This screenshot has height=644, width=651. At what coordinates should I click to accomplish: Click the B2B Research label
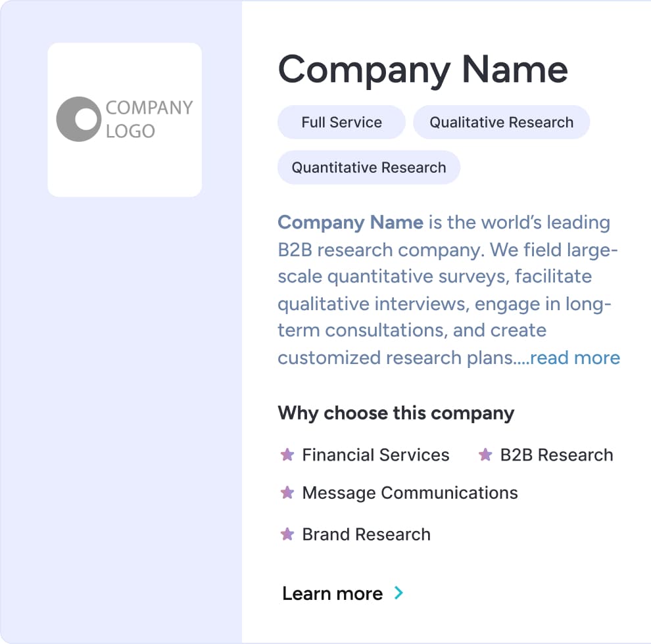[556, 455]
